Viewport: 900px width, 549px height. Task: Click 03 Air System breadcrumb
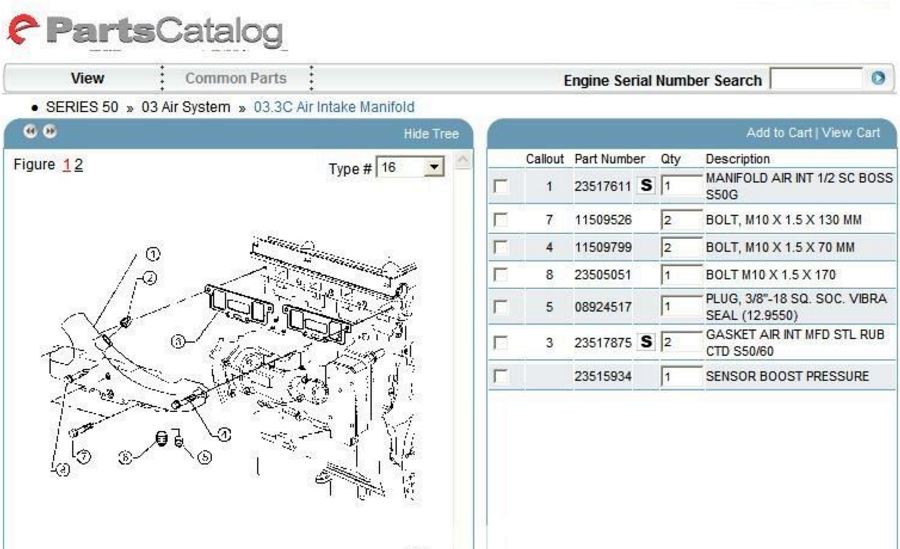[185, 107]
